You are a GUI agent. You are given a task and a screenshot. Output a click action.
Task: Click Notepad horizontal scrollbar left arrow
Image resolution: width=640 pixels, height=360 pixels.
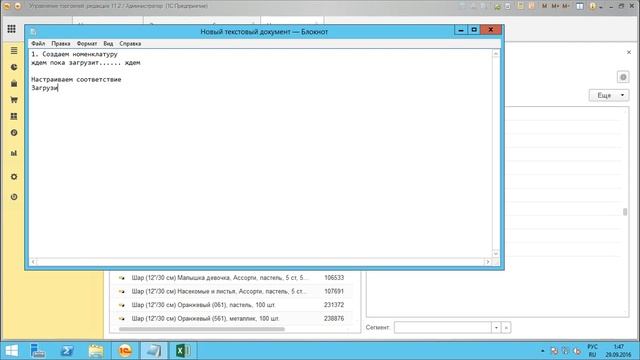click(x=33, y=262)
